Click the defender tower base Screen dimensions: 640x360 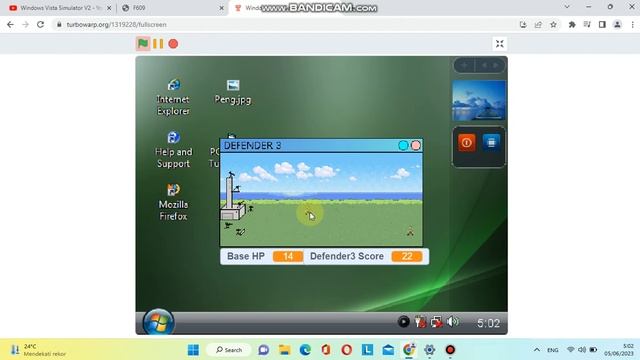233,213
